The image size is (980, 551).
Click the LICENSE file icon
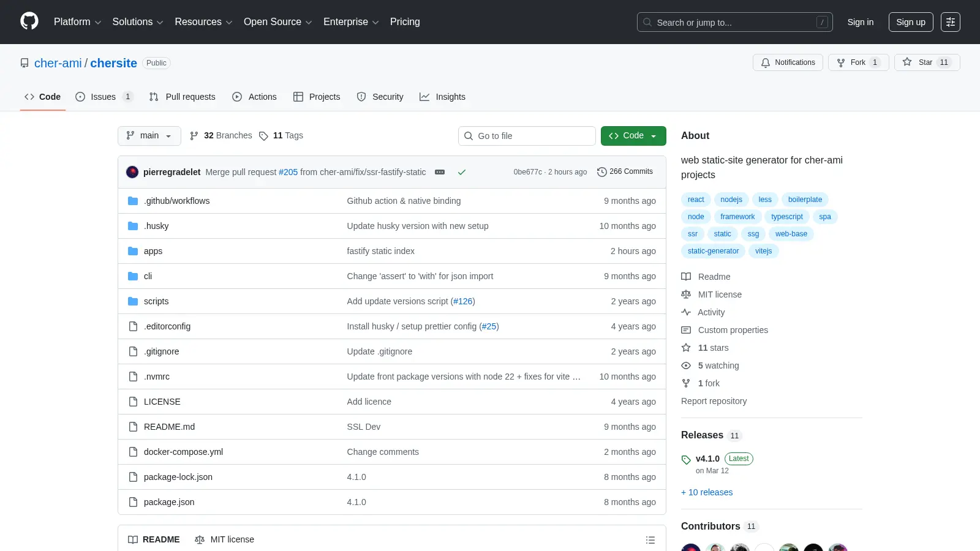coord(133,402)
